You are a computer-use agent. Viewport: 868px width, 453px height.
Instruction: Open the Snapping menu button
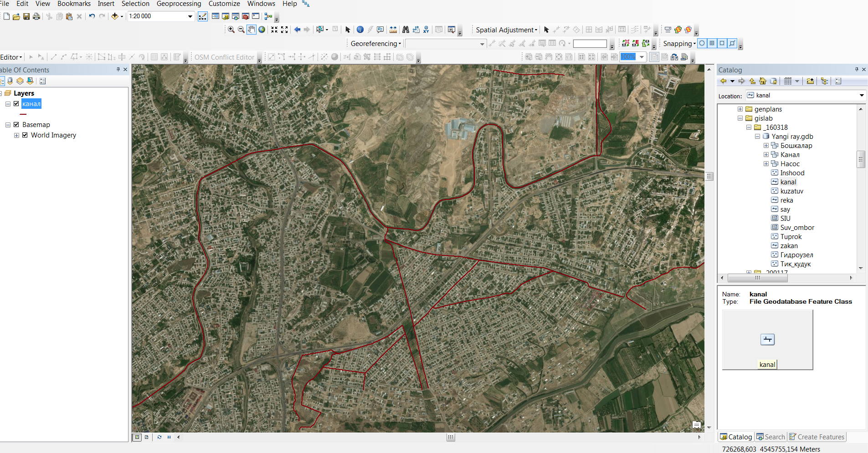click(679, 44)
